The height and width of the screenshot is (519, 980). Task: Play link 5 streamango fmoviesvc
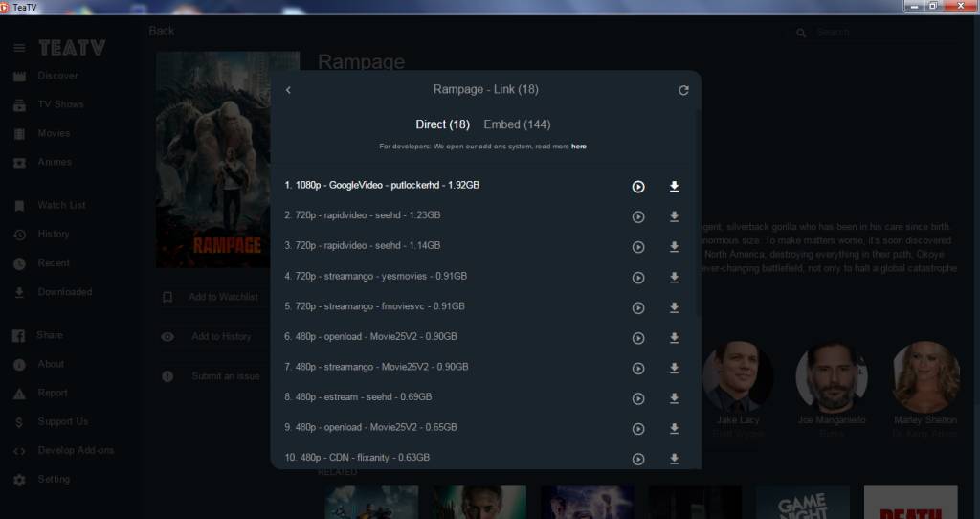638,307
